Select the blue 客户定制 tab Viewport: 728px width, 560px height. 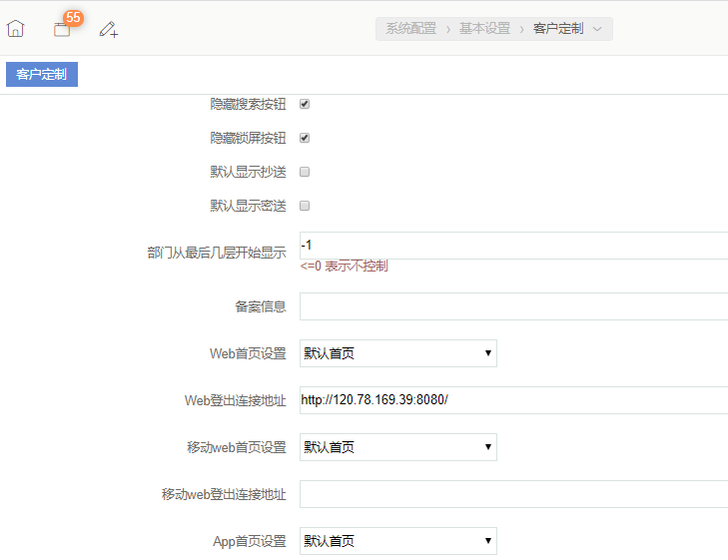point(42,74)
